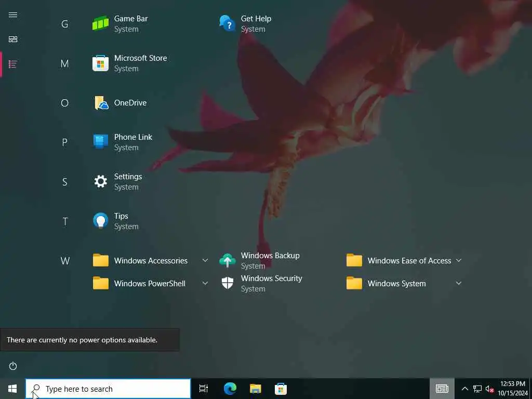Viewport: 532px width, 399px height.
Task: Expand Windows PowerShell chevron
Action: click(x=205, y=283)
